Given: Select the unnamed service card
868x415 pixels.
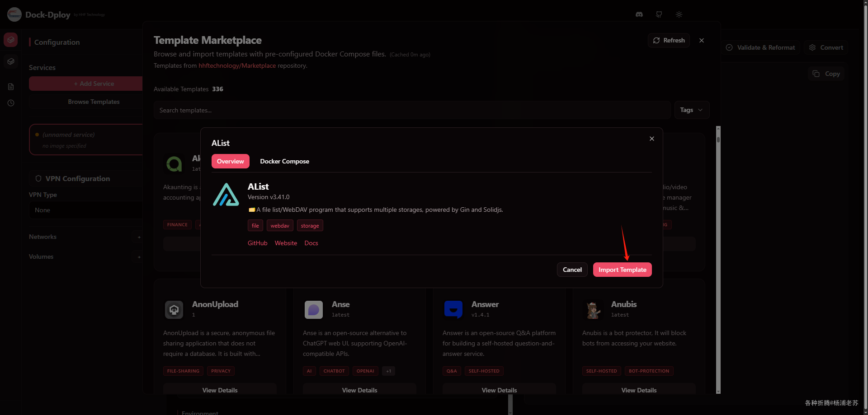Looking at the screenshot, I should tap(86, 140).
